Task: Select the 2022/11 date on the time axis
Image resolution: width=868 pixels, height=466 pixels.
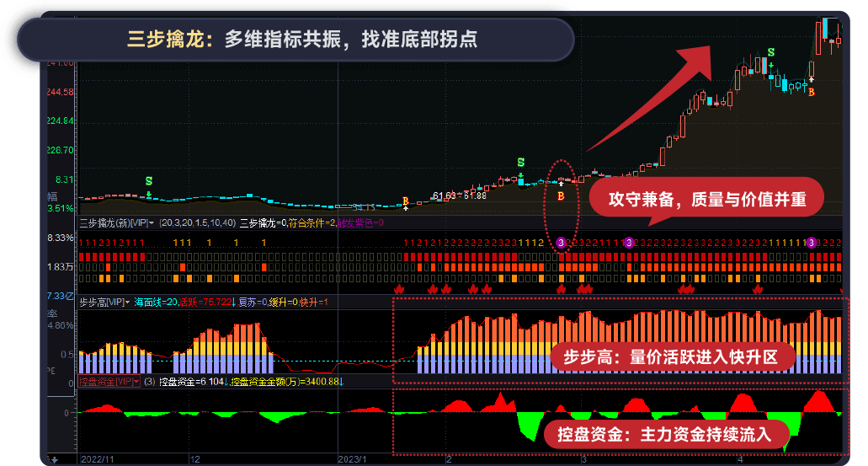Action: pyautogui.click(x=98, y=459)
